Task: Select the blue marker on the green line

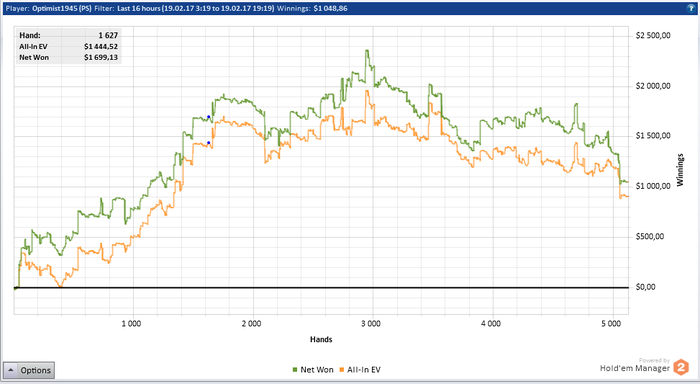Action: (x=208, y=117)
